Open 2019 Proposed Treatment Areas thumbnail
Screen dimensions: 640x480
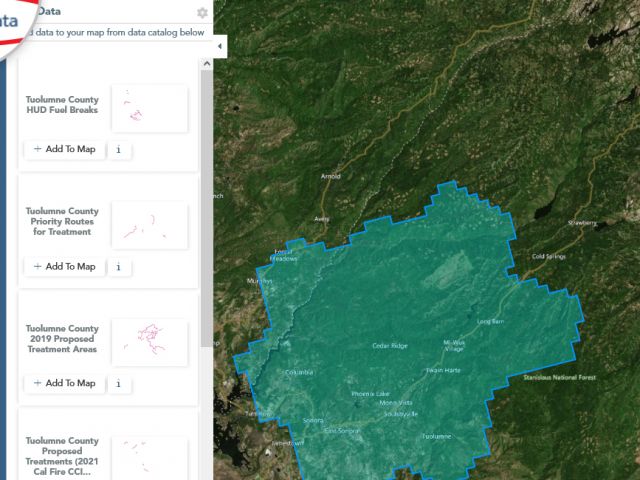(x=149, y=342)
